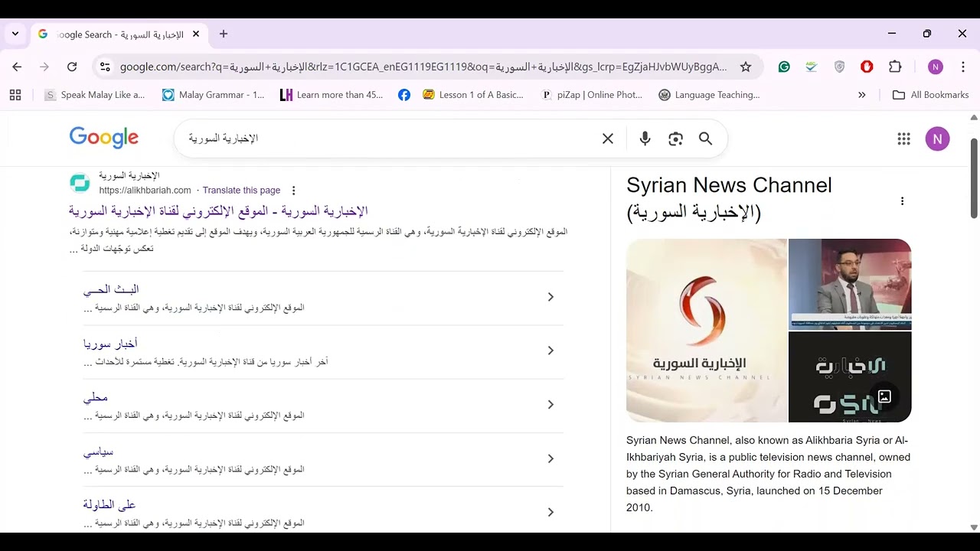
Task: Click the Grammarly extension icon
Action: [784, 67]
